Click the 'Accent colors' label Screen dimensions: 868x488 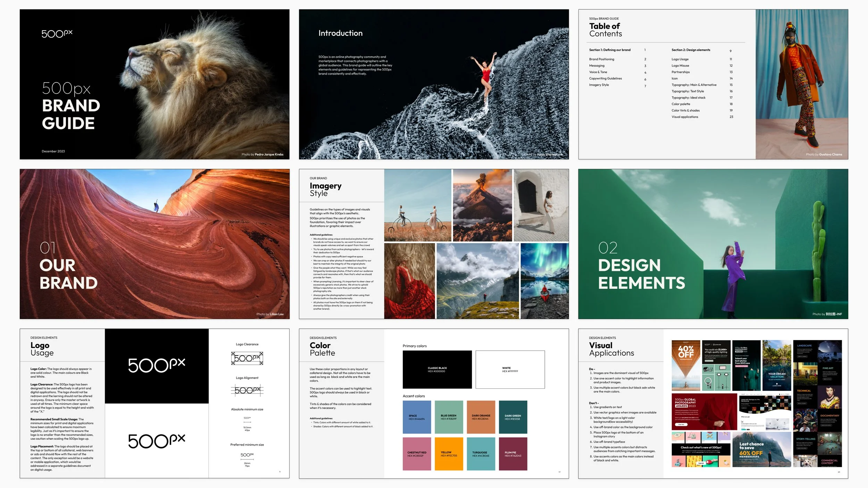point(414,396)
